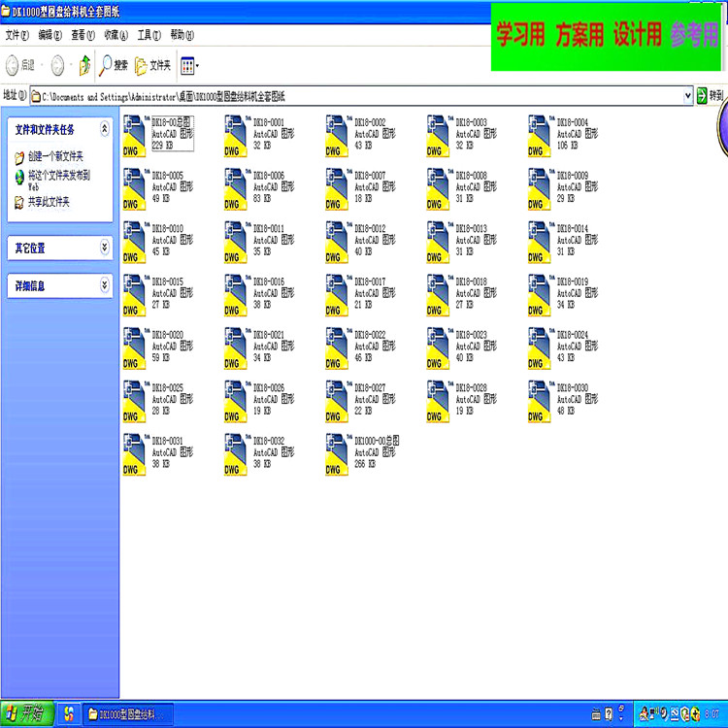Click the 开始 Start button
The height and width of the screenshot is (728, 728).
(27, 713)
